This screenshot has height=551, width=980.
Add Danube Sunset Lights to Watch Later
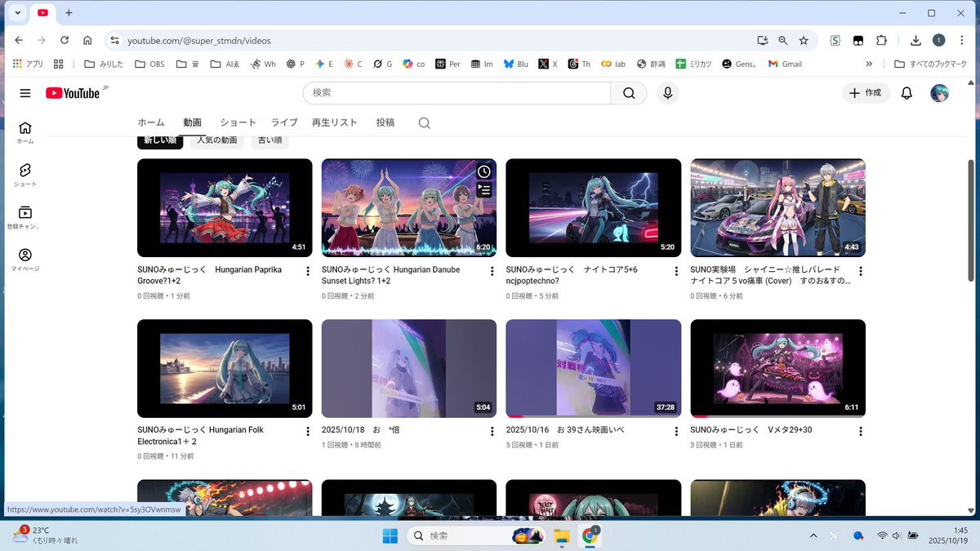(x=484, y=171)
